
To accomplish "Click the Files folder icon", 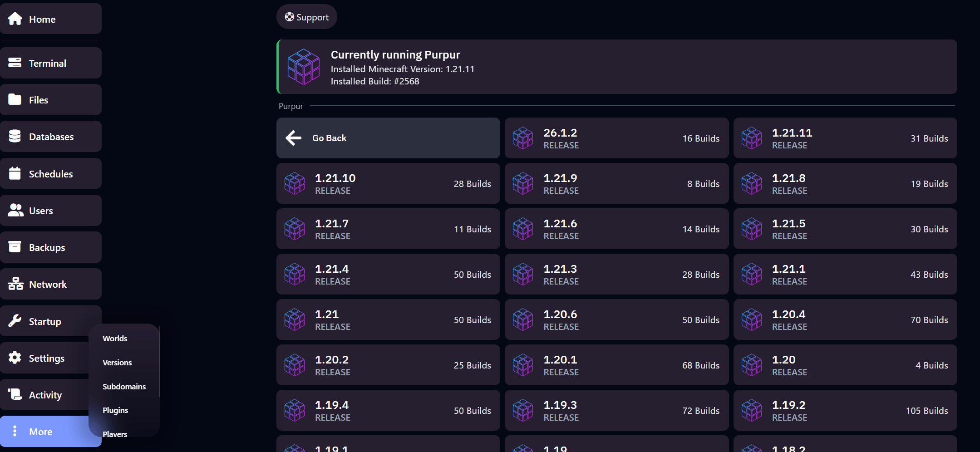I will click(15, 99).
